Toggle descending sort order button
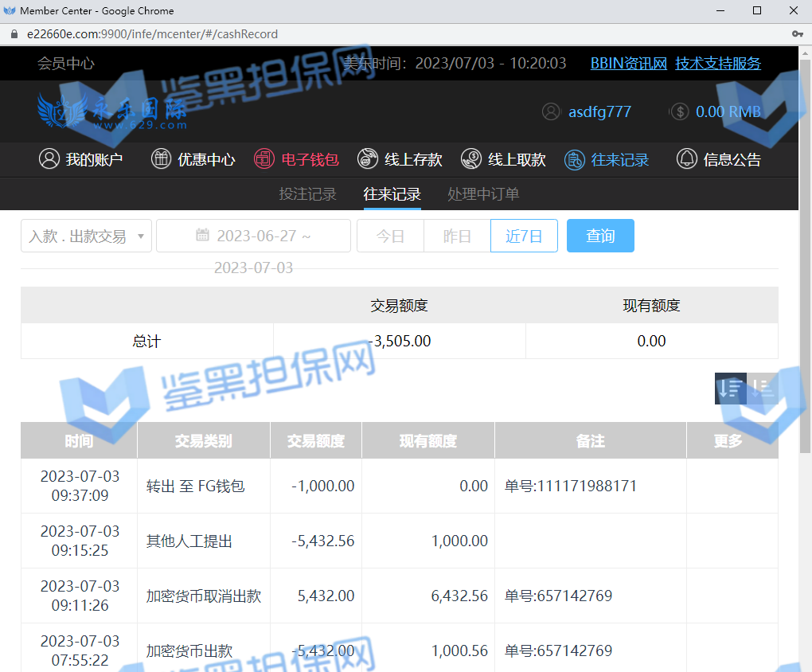812x672 pixels. [x=730, y=389]
